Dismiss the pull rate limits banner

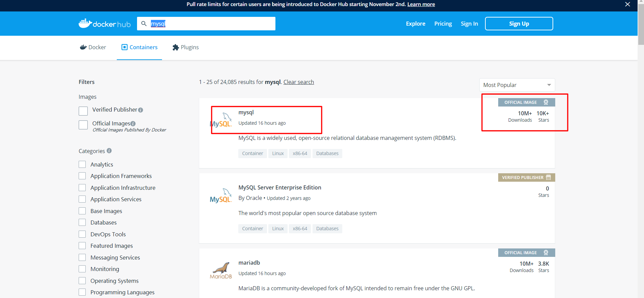[x=627, y=4]
